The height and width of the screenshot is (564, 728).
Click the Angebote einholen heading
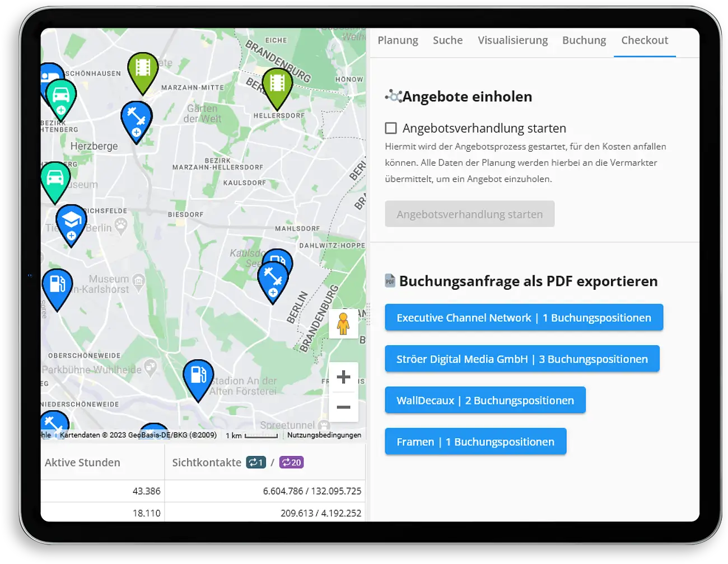tap(467, 96)
